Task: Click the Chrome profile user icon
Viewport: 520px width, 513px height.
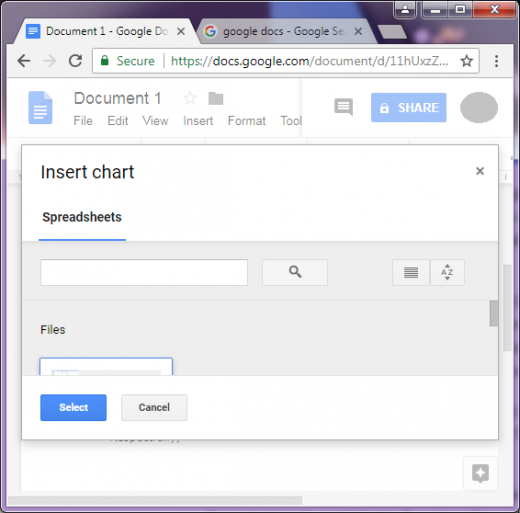Action: pyautogui.click(x=405, y=9)
